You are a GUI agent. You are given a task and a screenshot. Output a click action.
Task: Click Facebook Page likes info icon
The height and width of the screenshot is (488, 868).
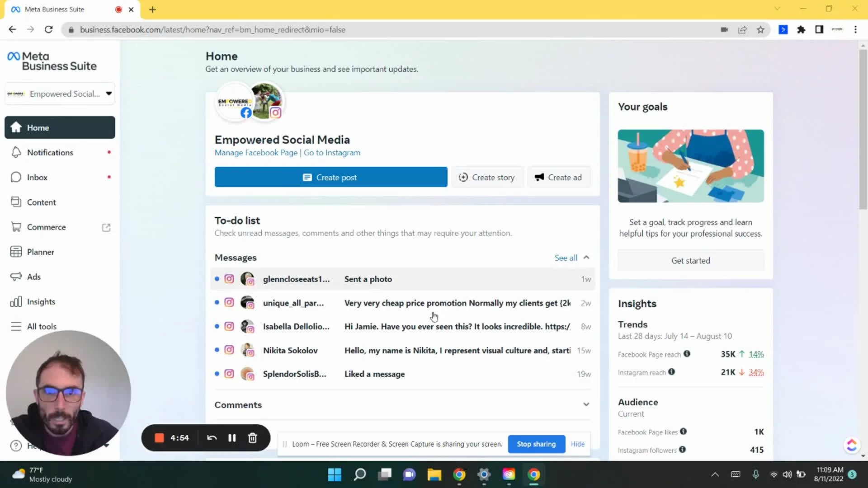[683, 432]
